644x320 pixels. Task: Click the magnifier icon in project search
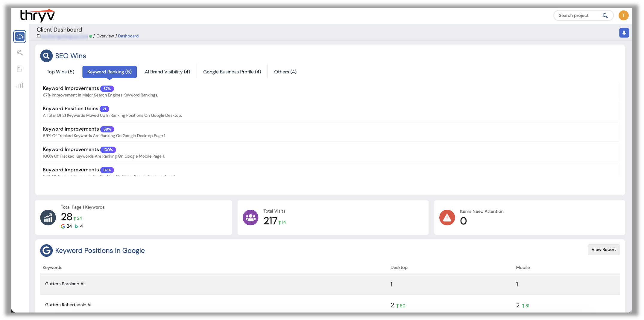pyautogui.click(x=605, y=16)
